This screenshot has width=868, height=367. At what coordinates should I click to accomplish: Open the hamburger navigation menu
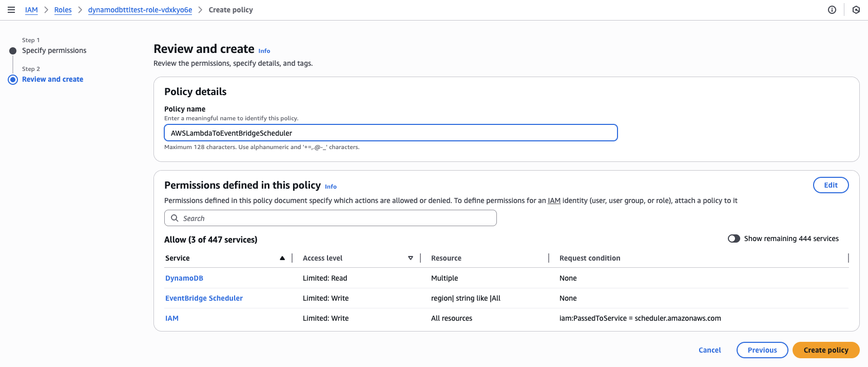pos(11,10)
